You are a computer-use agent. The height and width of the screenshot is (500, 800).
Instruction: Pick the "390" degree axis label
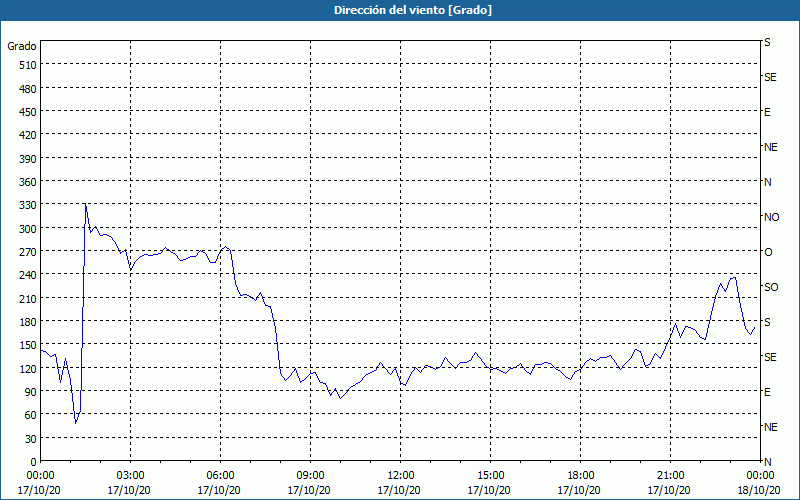(28, 159)
